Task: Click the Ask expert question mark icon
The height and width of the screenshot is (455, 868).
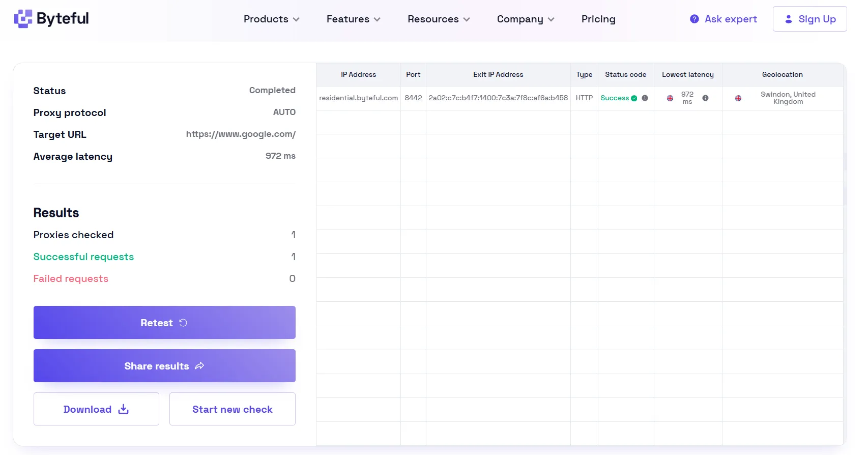Action: [694, 19]
